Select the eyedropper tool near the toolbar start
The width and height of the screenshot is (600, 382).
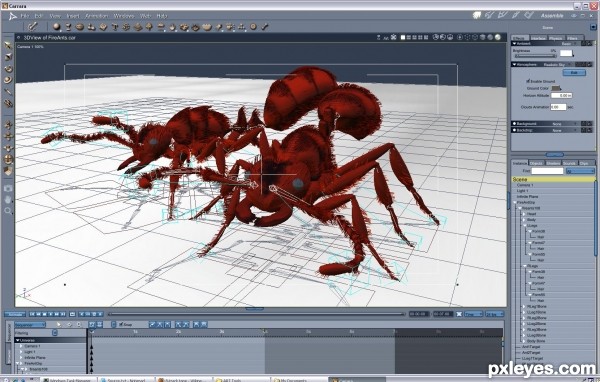tap(33, 26)
